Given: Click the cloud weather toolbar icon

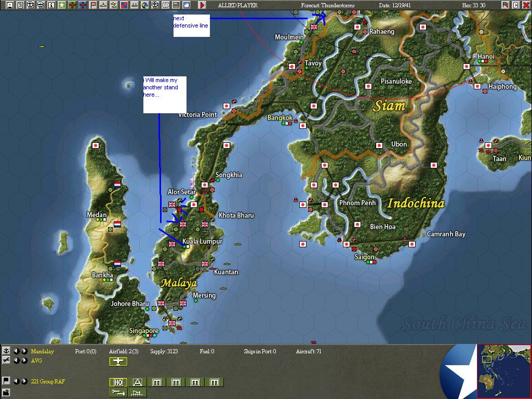Looking at the screenshot, I should click(x=187, y=5).
